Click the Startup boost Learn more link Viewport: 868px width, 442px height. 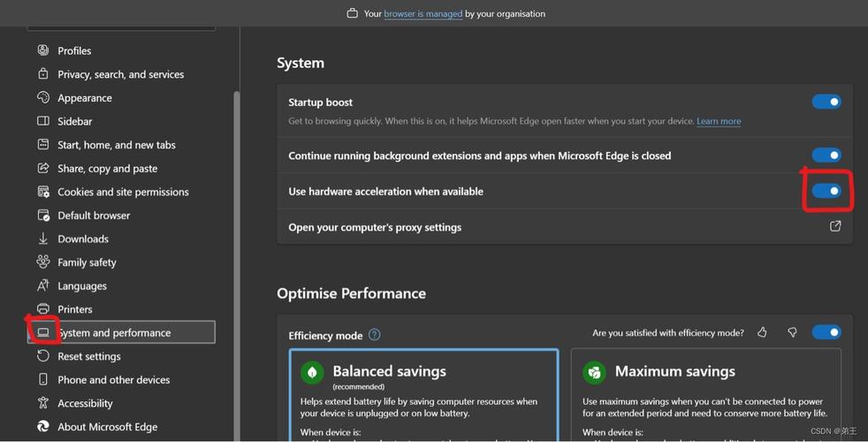[x=719, y=121]
